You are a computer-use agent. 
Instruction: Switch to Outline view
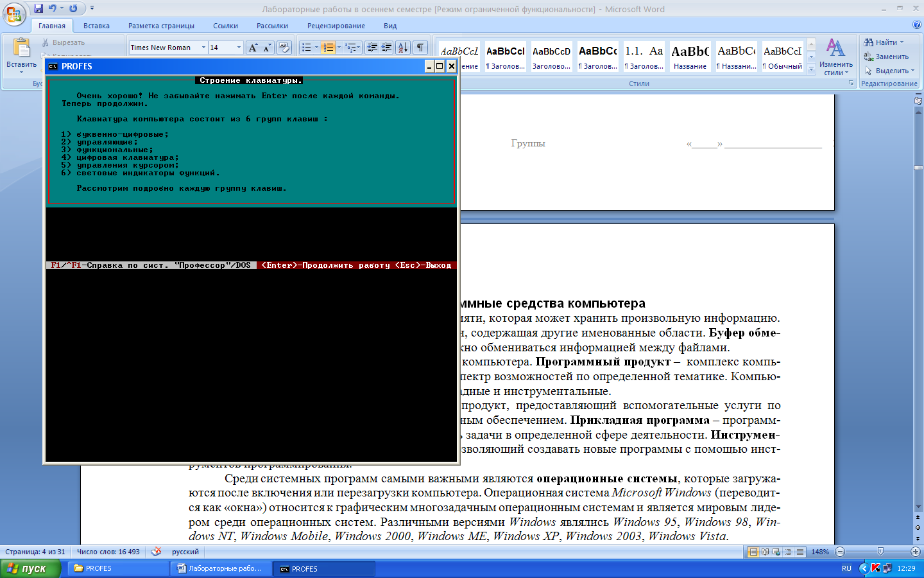pyautogui.click(x=788, y=552)
